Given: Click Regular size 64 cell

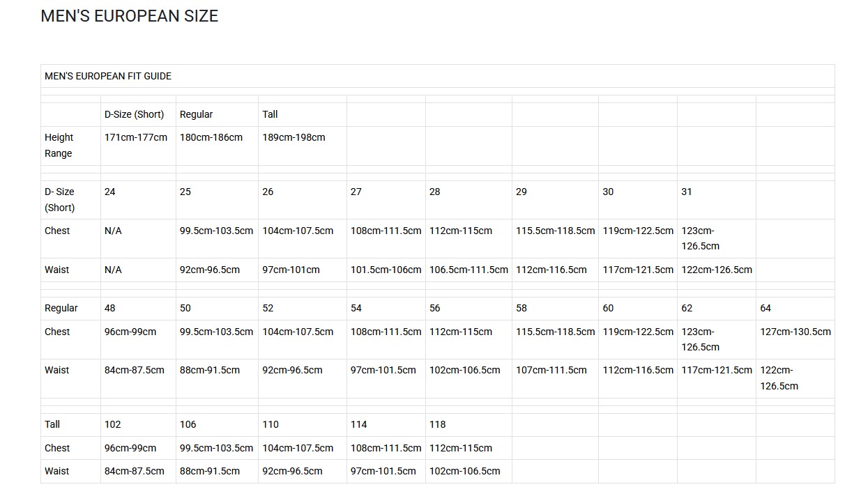Looking at the screenshot, I should (766, 308).
